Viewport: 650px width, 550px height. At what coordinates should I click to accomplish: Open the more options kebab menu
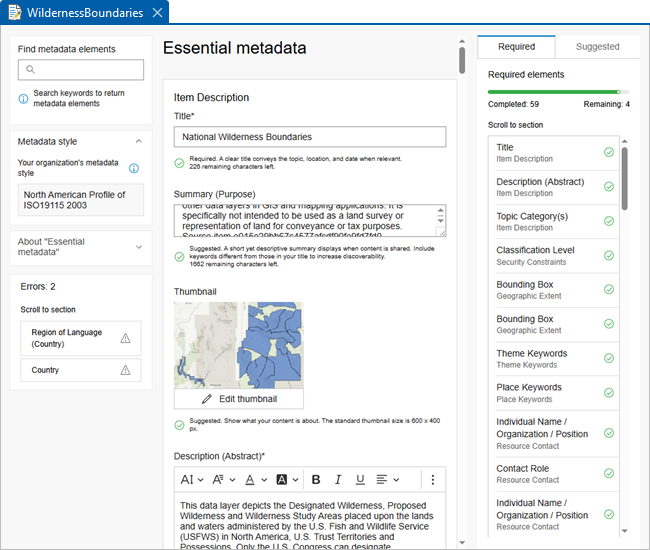(x=432, y=480)
